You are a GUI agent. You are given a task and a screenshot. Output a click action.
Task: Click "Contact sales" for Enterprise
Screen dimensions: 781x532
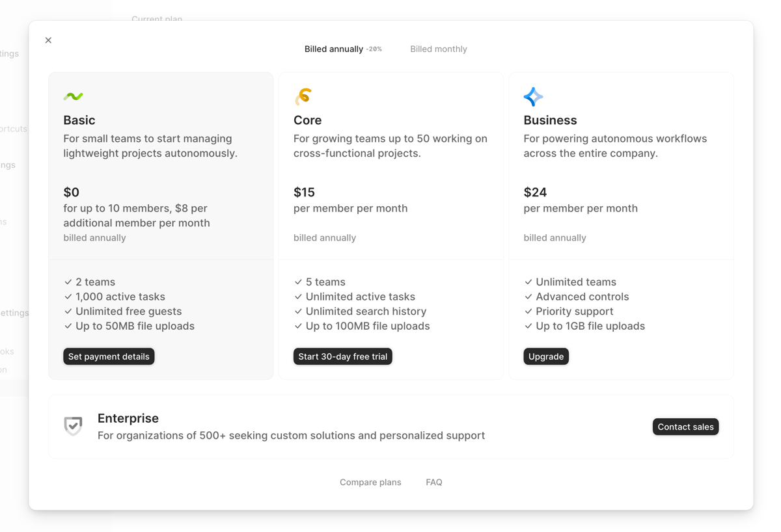(x=685, y=427)
